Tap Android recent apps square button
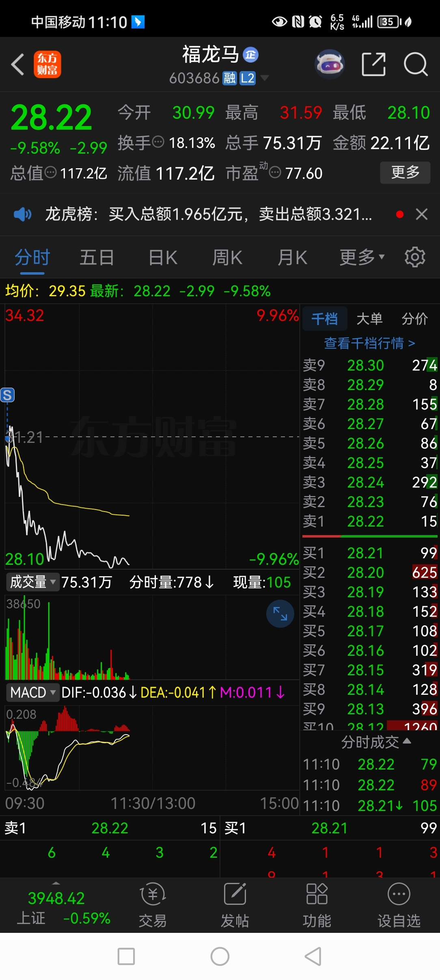The image size is (440, 980). point(126,956)
